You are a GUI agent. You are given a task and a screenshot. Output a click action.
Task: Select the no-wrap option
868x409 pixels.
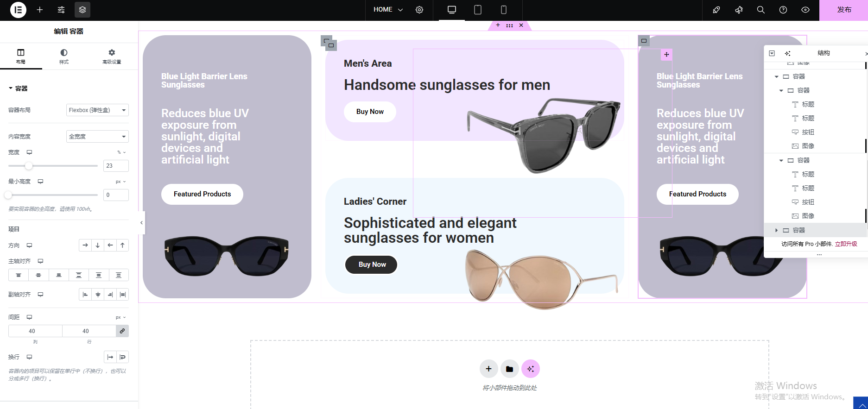[x=110, y=357]
